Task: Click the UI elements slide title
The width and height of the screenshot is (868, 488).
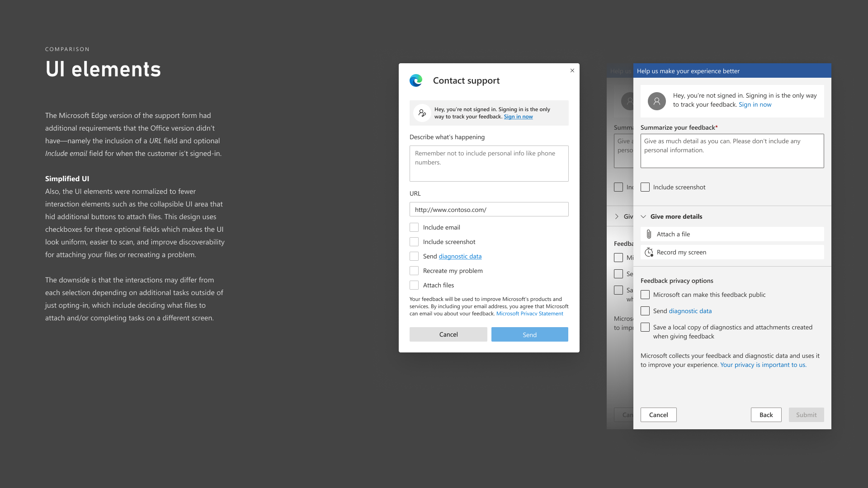Action: click(x=103, y=69)
